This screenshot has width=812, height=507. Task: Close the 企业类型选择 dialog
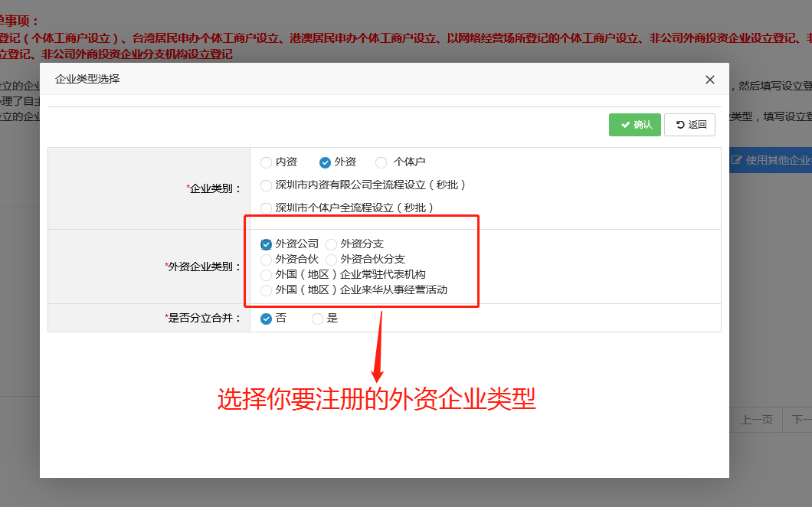pyautogui.click(x=709, y=79)
